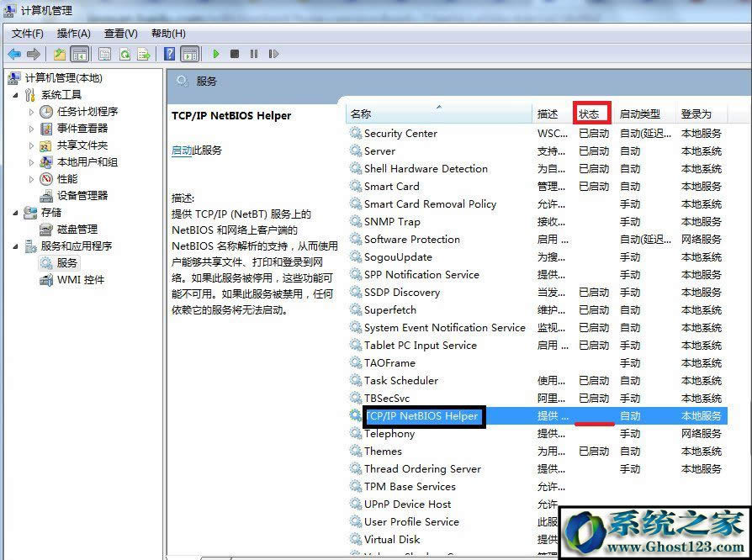Toggle the console tree panel visibility

(x=79, y=53)
